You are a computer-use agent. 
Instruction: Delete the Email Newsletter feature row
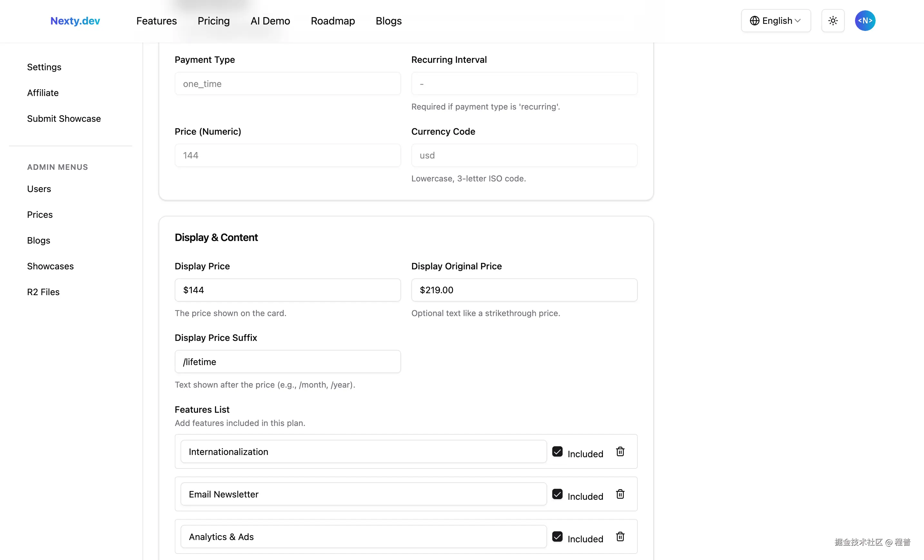point(620,494)
